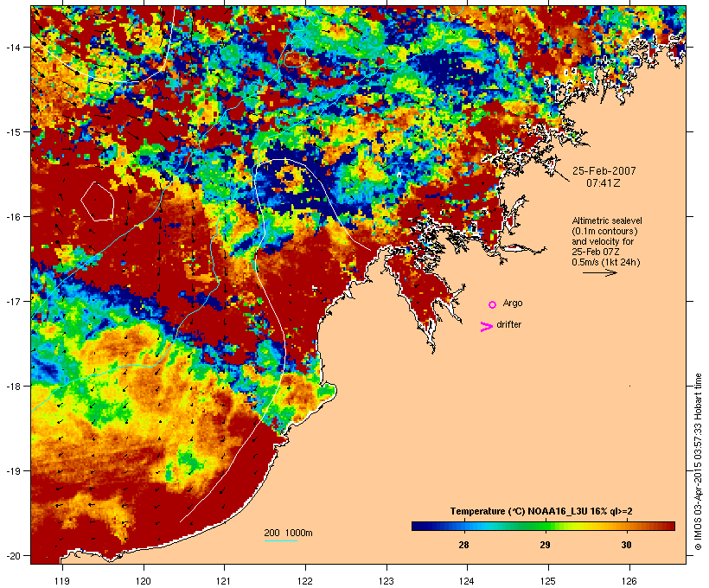
Task: Click the 'Argo' legend label
Action: pos(513,303)
